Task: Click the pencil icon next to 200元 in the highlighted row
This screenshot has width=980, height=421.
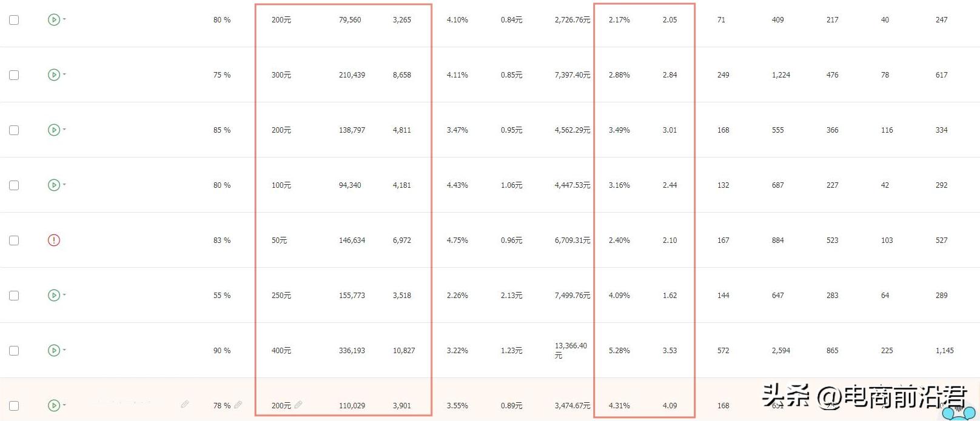Action: pos(298,405)
